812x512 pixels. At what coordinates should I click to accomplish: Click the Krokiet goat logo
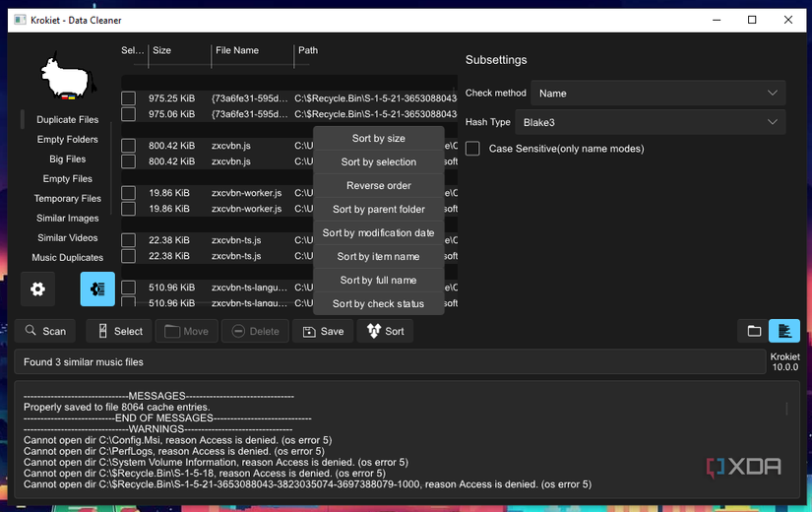pyautogui.click(x=67, y=77)
